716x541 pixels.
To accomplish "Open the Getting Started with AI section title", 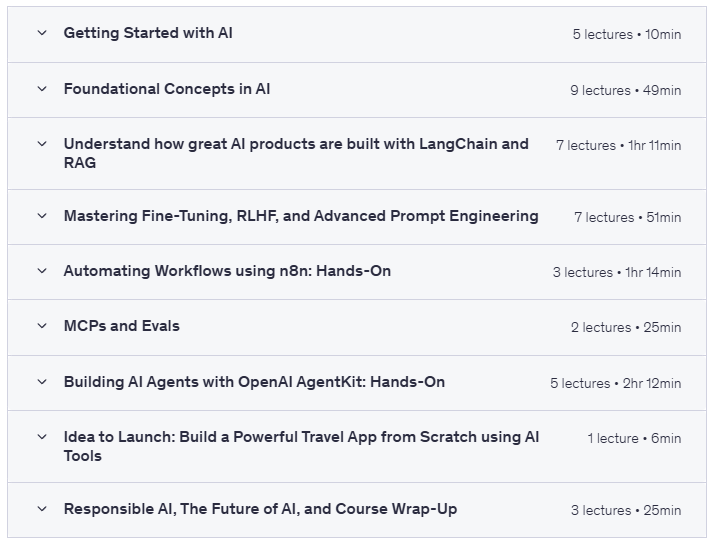I will click(148, 33).
